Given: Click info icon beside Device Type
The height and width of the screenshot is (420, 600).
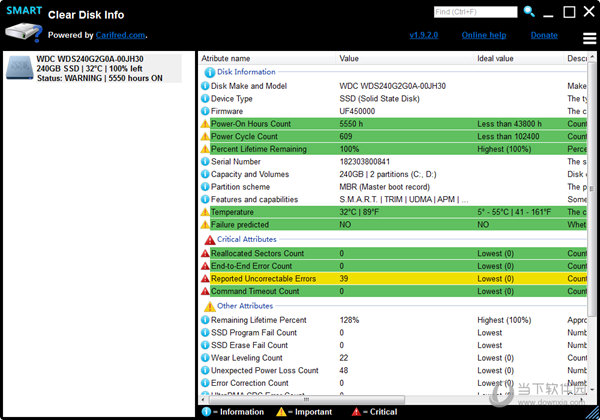Looking at the screenshot, I should pos(205,99).
